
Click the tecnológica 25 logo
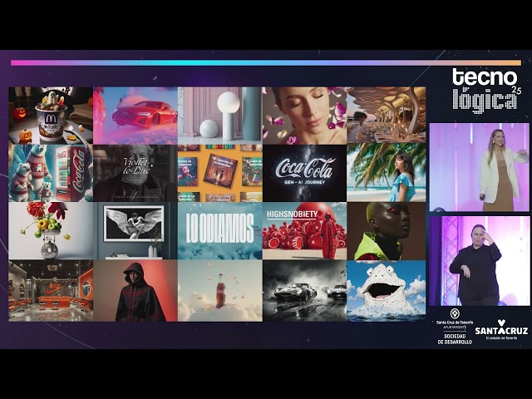click(x=486, y=89)
